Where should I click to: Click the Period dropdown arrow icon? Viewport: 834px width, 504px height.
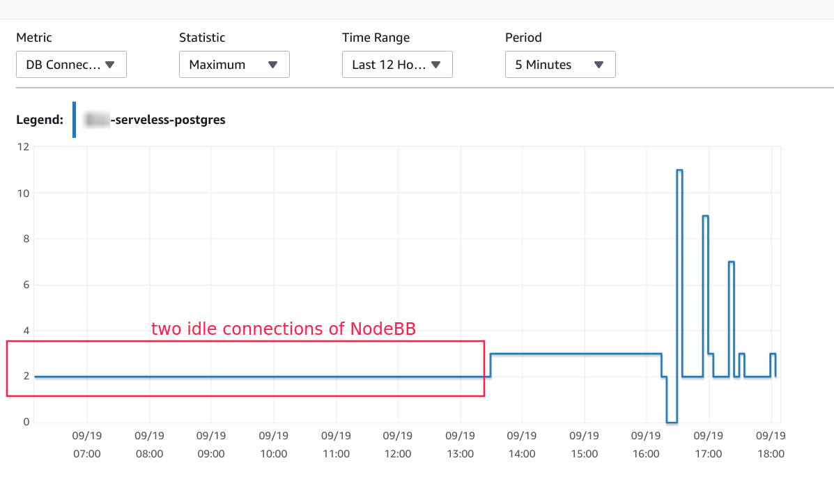pos(599,64)
